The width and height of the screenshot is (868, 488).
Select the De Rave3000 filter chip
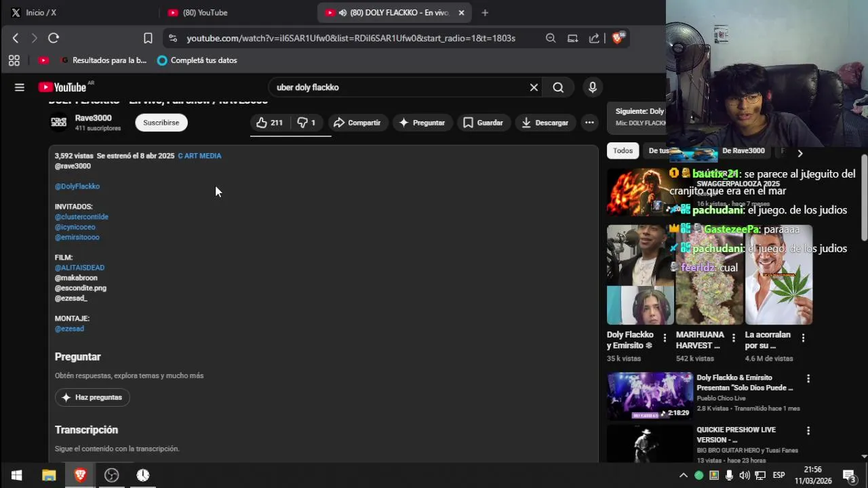743,151
